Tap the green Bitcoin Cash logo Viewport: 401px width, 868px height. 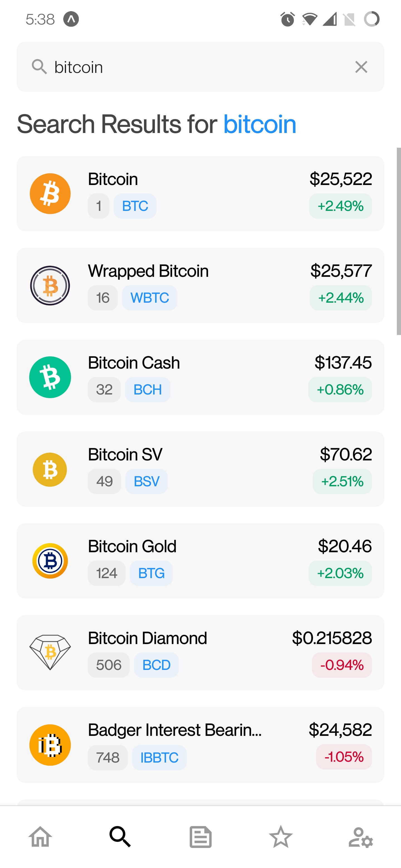tap(50, 377)
